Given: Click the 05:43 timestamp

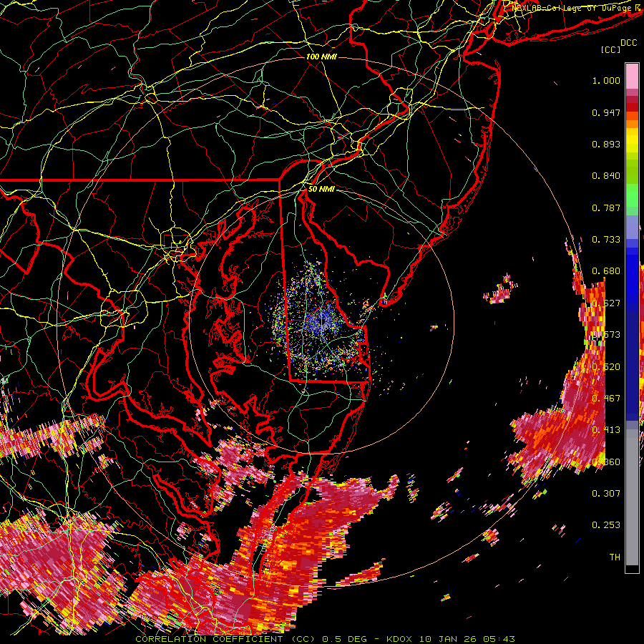Looking at the screenshot, I should tap(499, 639).
